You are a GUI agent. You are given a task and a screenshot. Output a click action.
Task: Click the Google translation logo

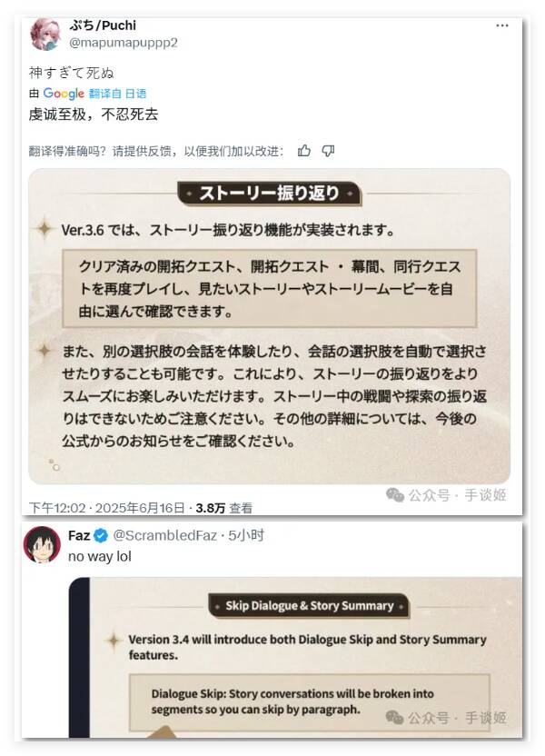tap(64, 93)
